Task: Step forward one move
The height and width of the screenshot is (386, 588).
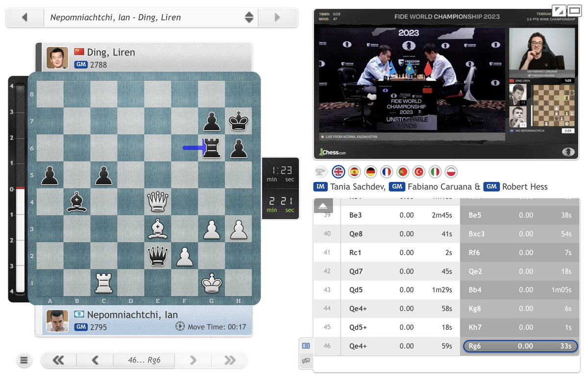Action: pos(193,360)
